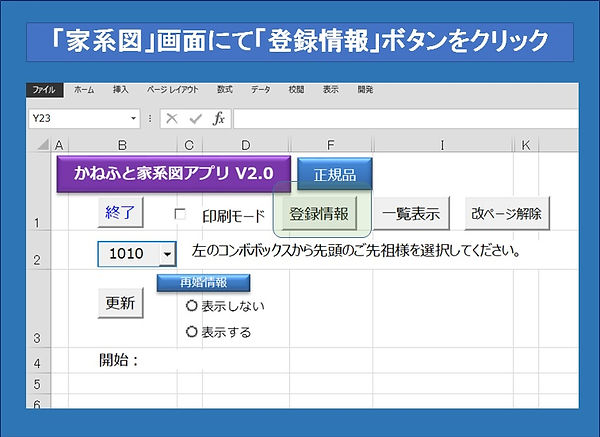Image resolution: width=600 pixels, height=437 pixels.
Task: Click the blue 正規品 button
Action: [335, 174]
